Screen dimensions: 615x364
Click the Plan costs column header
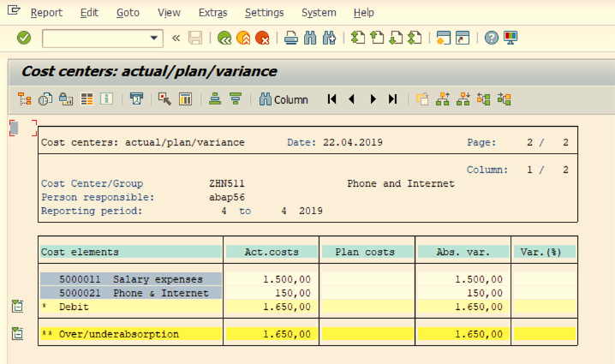[367, 252]
